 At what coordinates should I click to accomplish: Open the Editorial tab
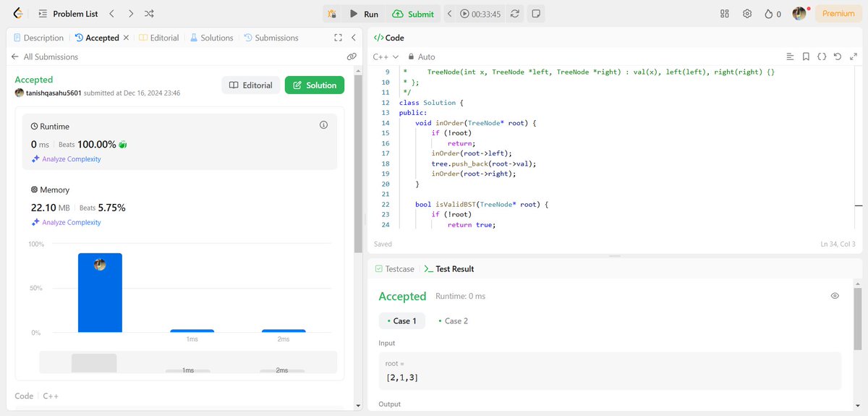[x=158, y=38]
